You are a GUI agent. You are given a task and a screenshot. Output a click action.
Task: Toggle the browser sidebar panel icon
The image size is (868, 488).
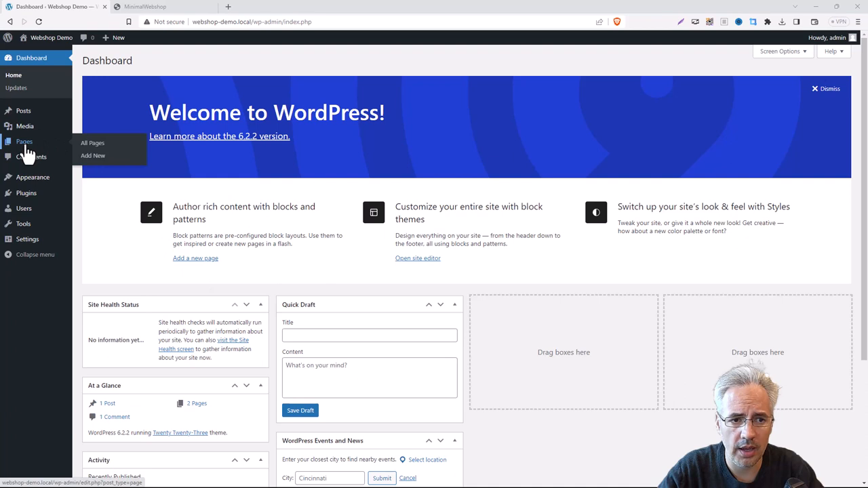coord(797,22)
